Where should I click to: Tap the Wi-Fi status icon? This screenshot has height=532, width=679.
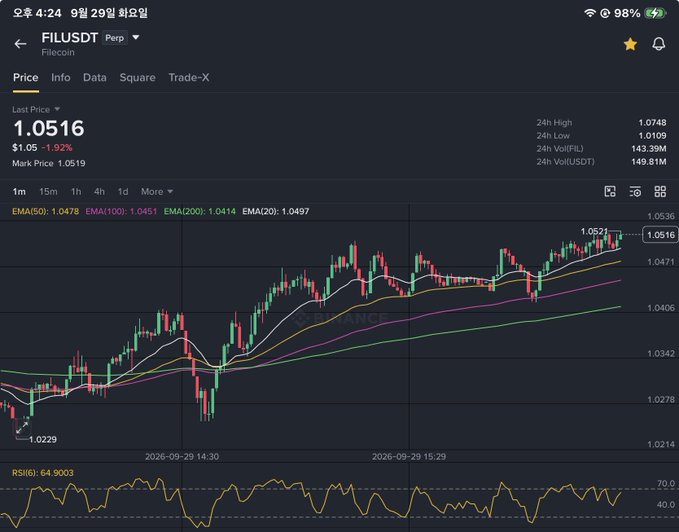tap(589, 13)
